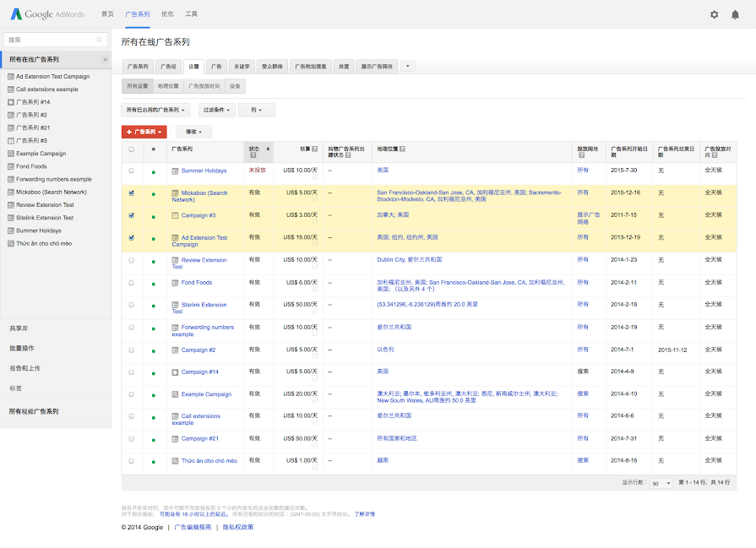Click the search magnifier icon in sidebar

click(x=100, y=40)
